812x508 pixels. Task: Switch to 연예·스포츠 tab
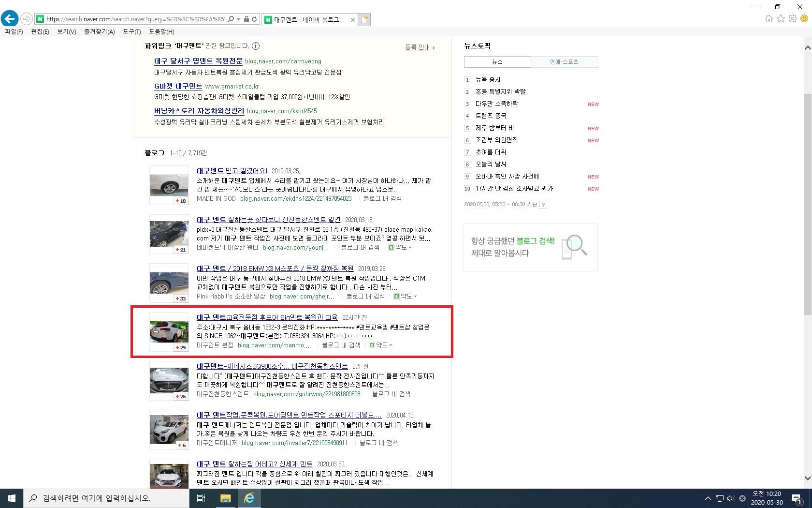pyautogui.click(x=564, y=62)
